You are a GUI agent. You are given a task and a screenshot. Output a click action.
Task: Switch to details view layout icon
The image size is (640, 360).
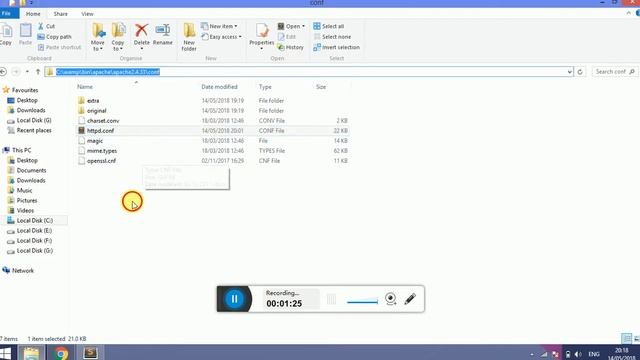626,338
